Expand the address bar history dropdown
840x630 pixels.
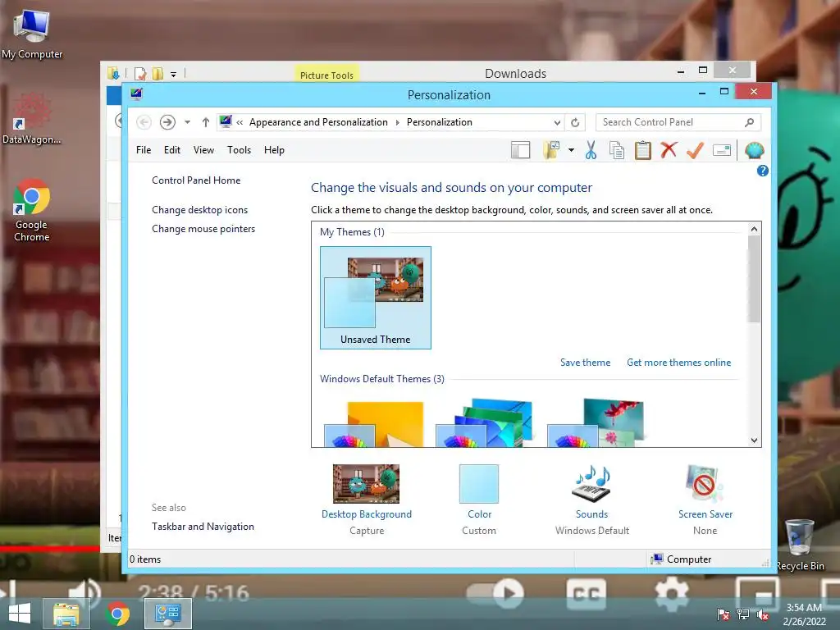click(x=557, y=123)
